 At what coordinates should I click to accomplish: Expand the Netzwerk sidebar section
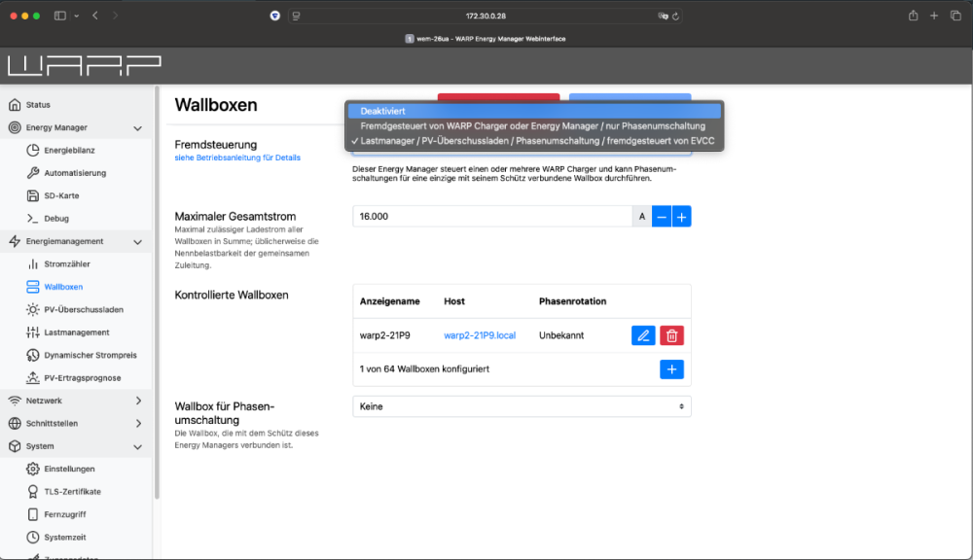(x=137, y=401)
